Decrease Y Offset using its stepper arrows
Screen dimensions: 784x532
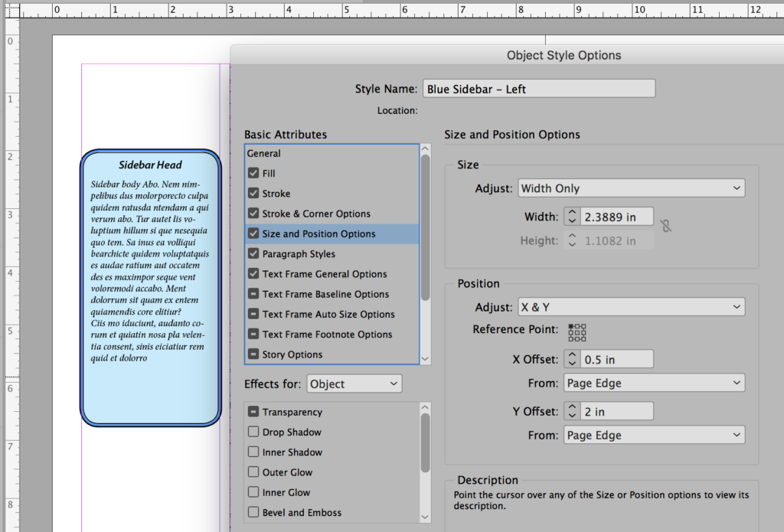pyautogui.click(x=572, y=414)
